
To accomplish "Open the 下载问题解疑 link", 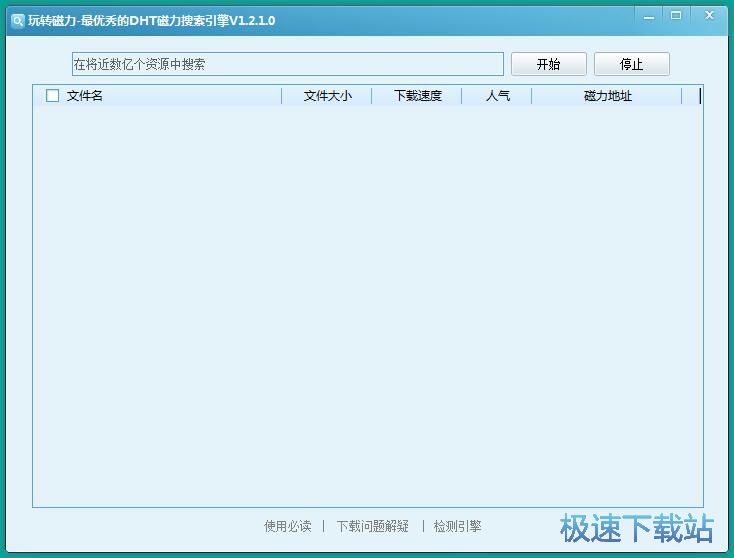I will [x=373, y=526].
